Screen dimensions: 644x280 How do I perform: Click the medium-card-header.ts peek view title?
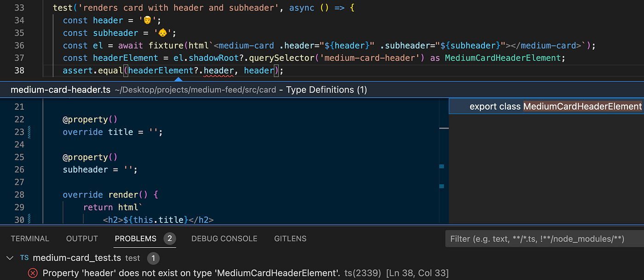60,89
